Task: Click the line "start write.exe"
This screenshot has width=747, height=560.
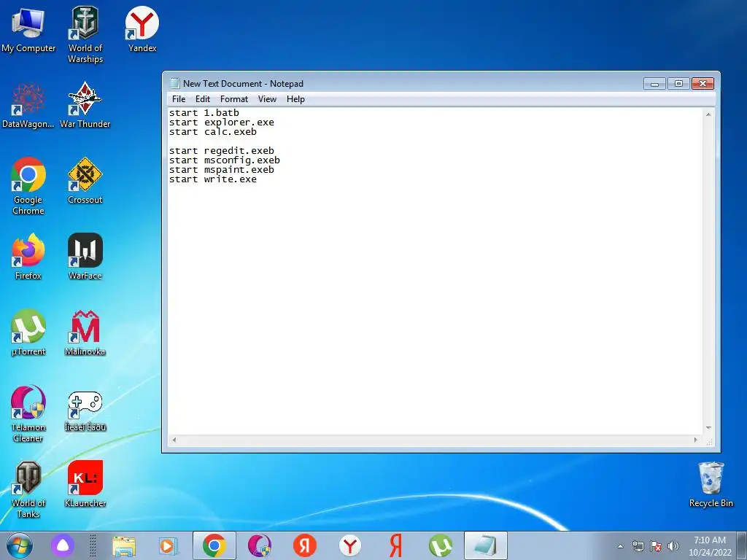Action: 213,179
